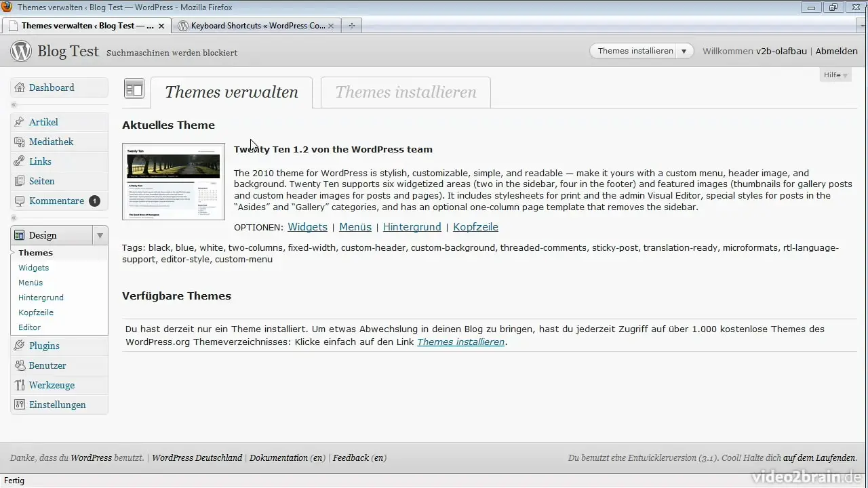Click the WordPress favicon on Keyboard Shortcuts tab
The width and height of the screenshot is (868, 488).
[x=183, y=26]
